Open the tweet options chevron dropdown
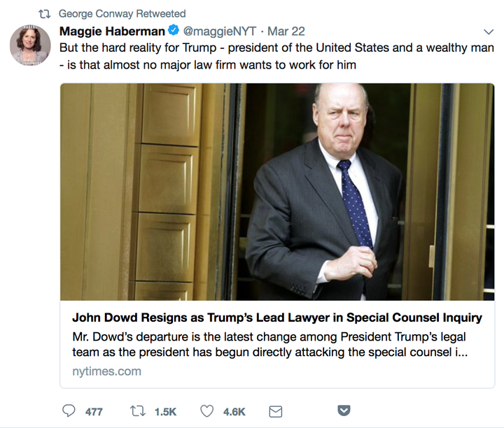Image resolution: width=504 pixels, height=428 pixels. tap(489, 31)
